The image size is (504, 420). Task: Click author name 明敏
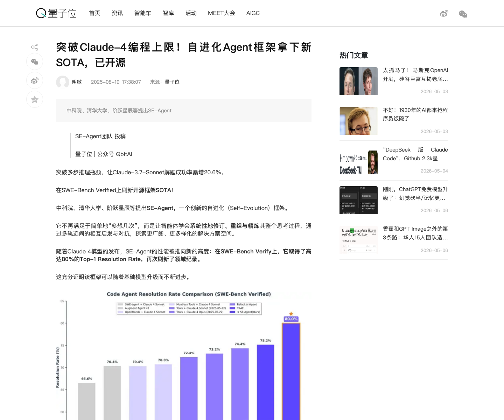coord(77,82)
